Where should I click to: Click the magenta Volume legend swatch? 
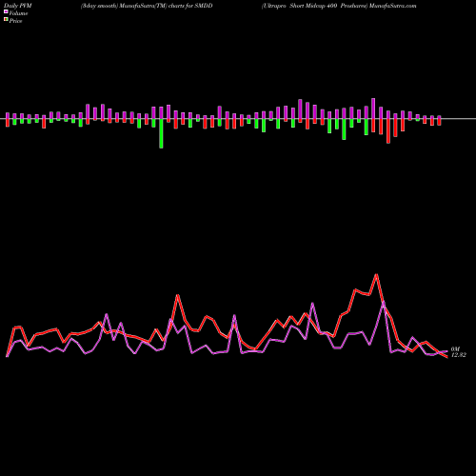click(x=6, y=12)
